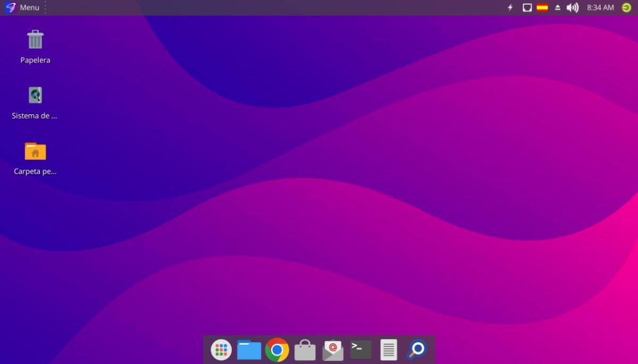The width and height of the screenshot is (638, 364).
Task: Switch keyboard layout via Spanish flag
Action: click(542, 7)
